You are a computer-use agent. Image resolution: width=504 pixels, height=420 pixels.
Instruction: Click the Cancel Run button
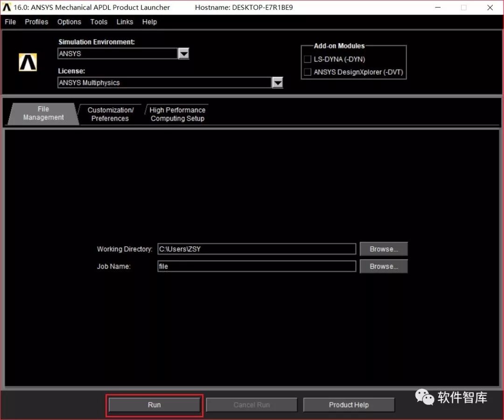pos(252,405)
